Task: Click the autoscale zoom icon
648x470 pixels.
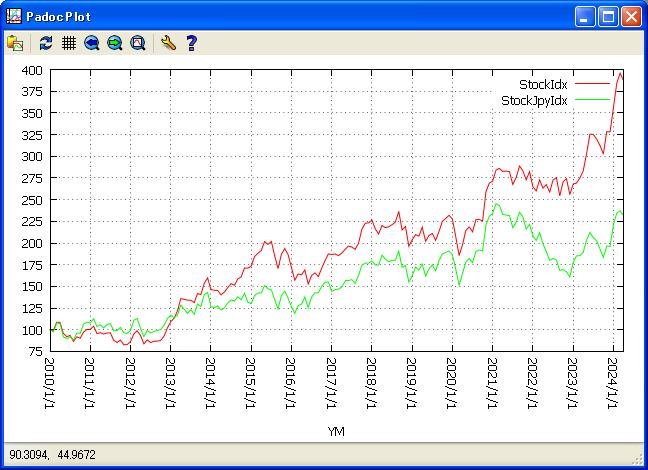Action: pos(138,43)
